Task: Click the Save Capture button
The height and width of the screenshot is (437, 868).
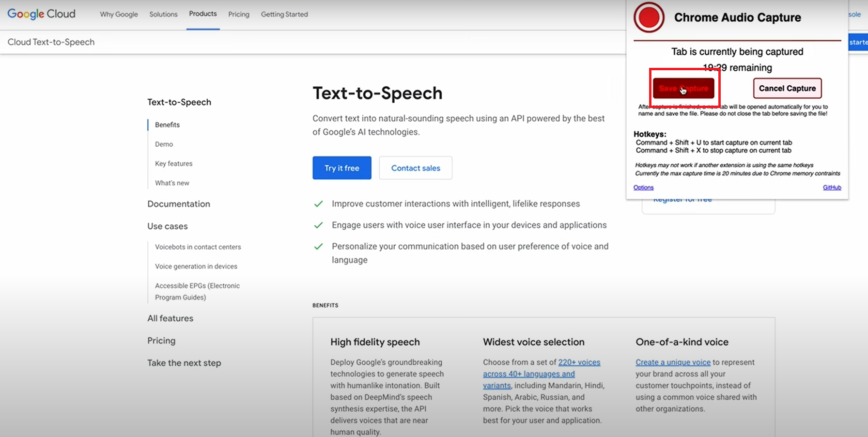Action: pyautogui.click(x=683, y=88)
